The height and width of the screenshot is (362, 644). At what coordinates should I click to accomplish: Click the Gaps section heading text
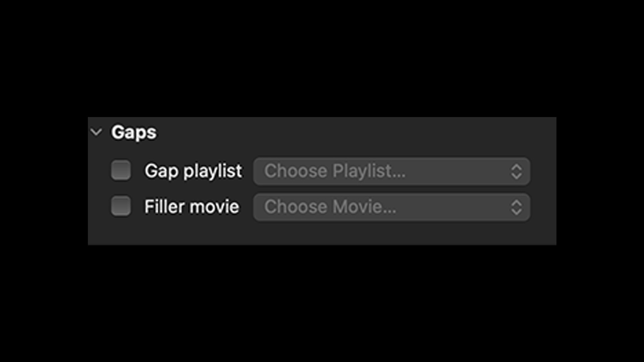pos(134,132)
